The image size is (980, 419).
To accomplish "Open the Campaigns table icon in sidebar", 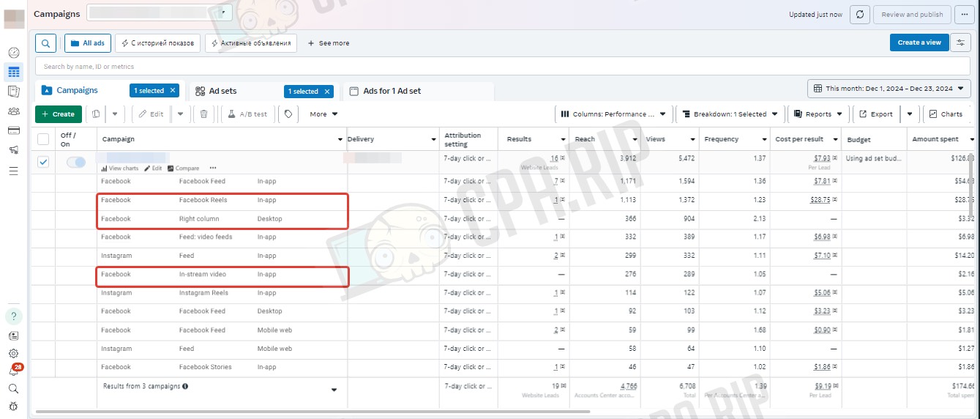I will tap(13, 73).
